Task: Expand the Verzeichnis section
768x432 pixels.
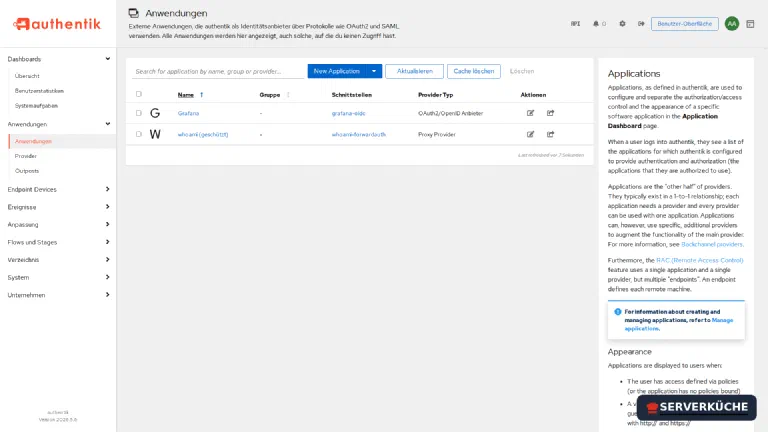Action: pos(108,260)
